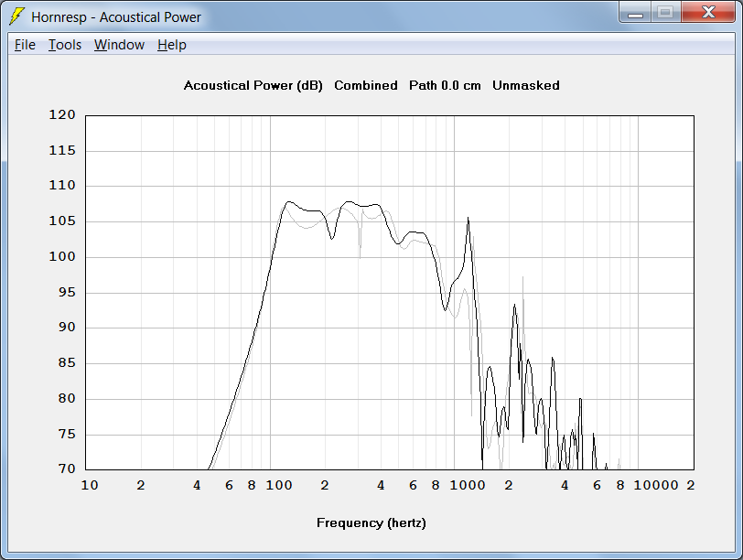Open the Window menu
The width and height of the screenshot is (743, 560).
tap(119, 45)
